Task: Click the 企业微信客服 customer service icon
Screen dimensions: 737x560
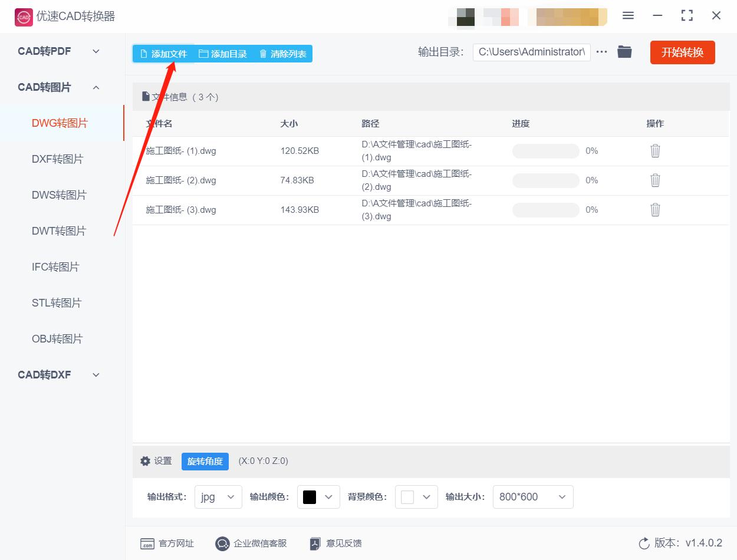Action: point(222,543)
